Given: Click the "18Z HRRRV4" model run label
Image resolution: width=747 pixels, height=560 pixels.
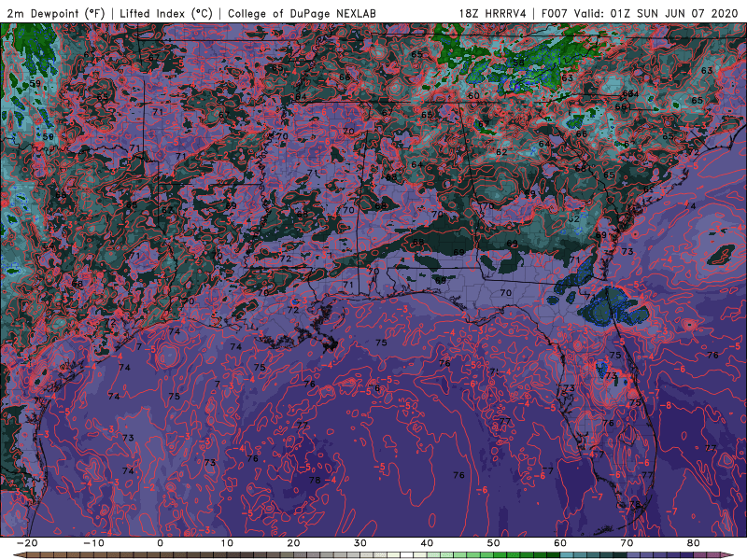Looking at the screenshot, I should coord(493,13).
